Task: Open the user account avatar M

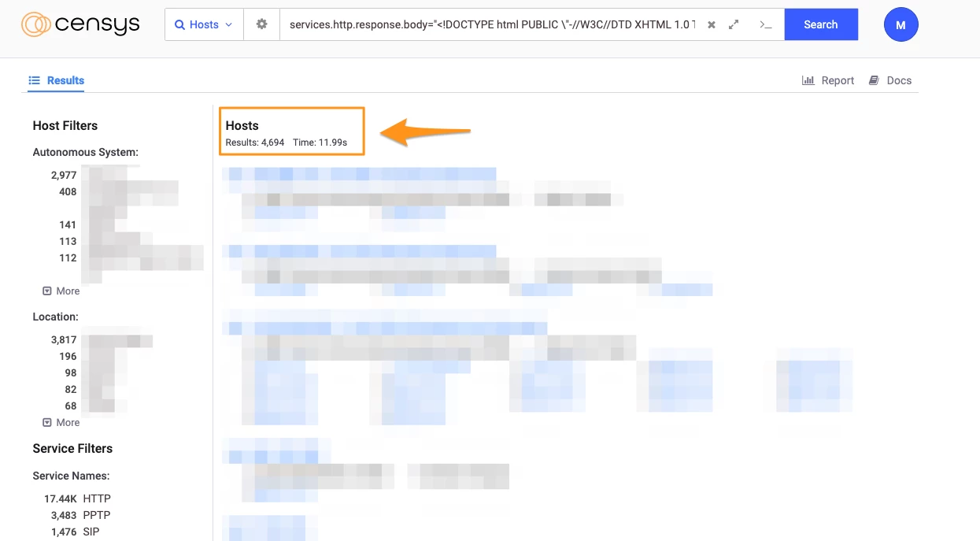Action: coord(900,24)
